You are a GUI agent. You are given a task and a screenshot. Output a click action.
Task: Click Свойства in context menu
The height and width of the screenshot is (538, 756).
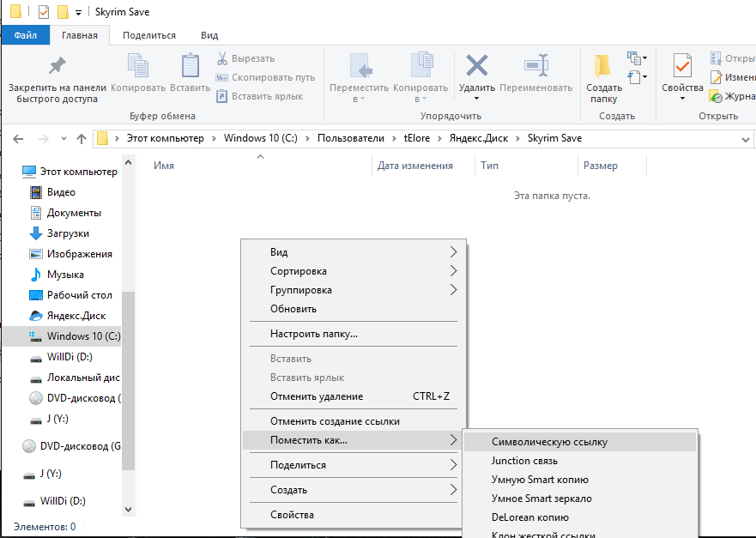354,515
